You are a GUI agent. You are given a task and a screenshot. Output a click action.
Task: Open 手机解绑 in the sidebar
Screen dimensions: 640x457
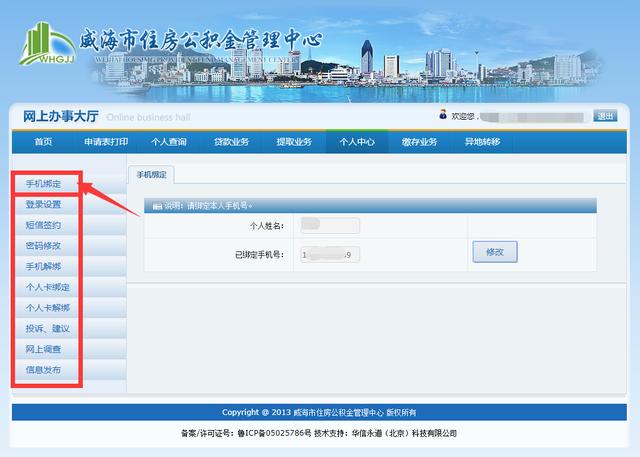43,266
